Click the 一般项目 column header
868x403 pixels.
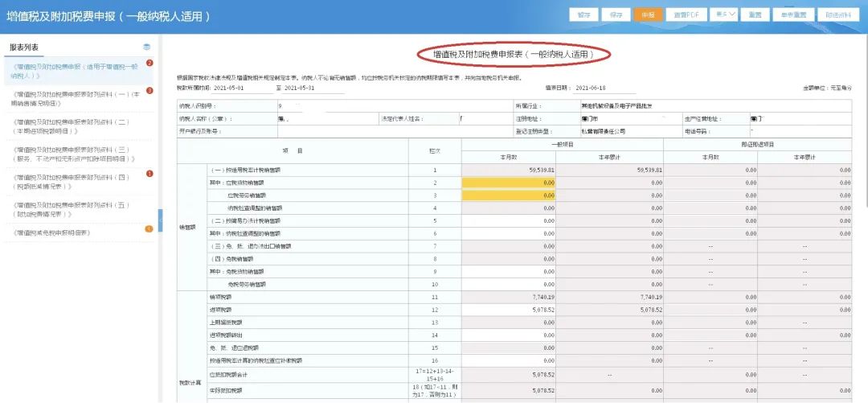562,144
